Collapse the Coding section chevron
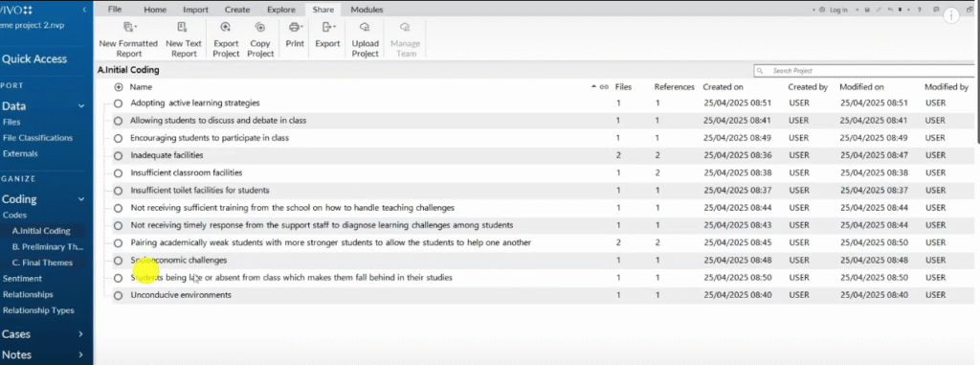980x365 pixels. tap(81, 199)
